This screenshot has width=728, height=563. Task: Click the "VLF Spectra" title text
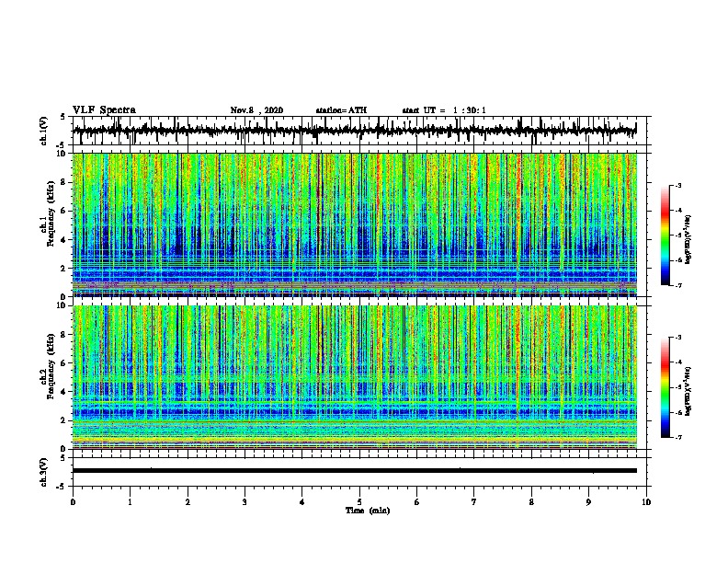click(x=104, y=110)
